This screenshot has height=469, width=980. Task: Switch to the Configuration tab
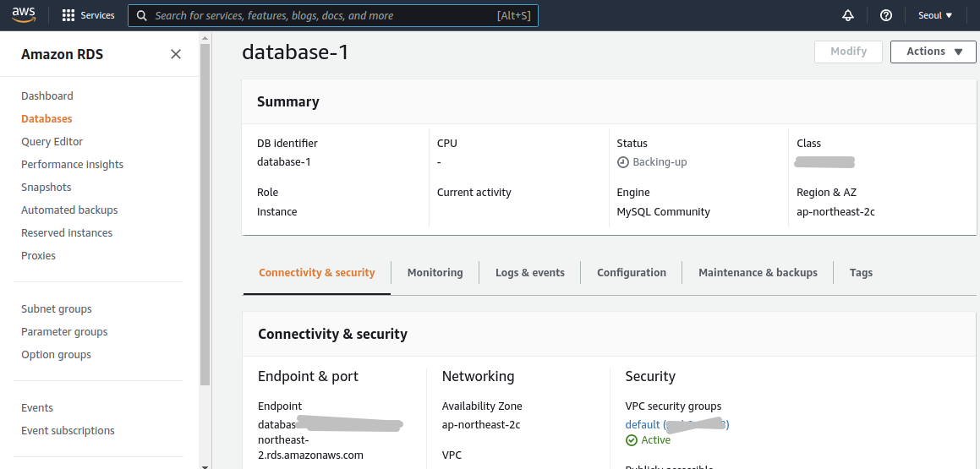pos(632,272)
